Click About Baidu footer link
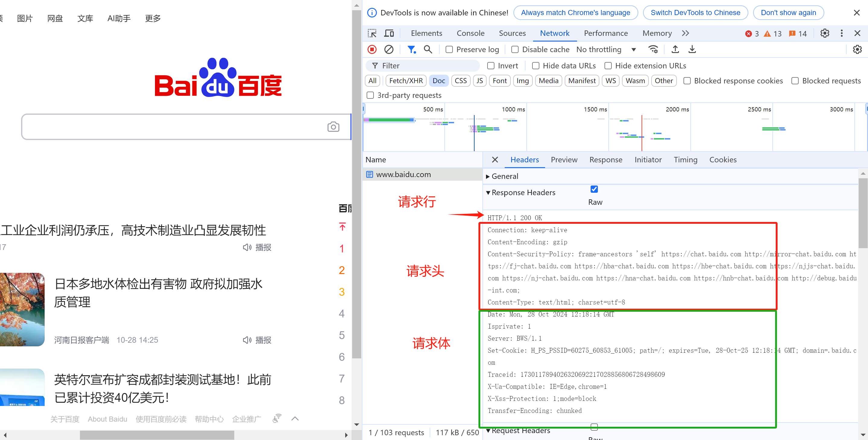Image resolution: width=868 pixels, height=440 pixels. [x=108, y=419]
